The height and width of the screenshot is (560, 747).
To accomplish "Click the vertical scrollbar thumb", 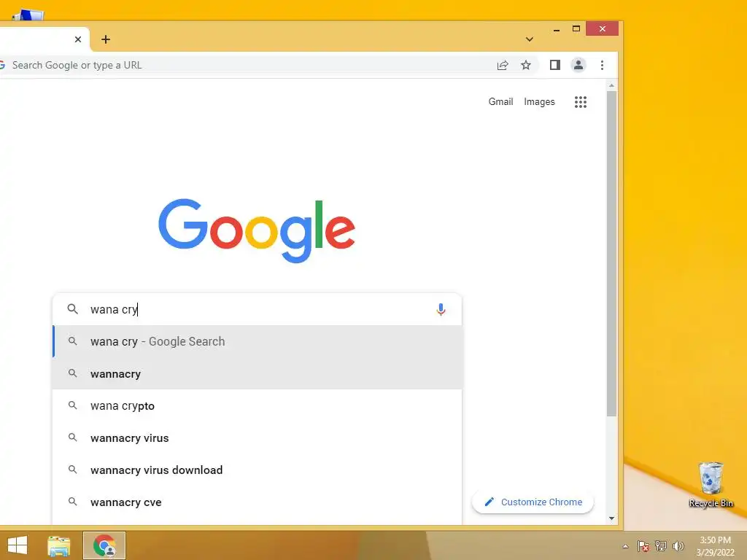I will point(612,254).
